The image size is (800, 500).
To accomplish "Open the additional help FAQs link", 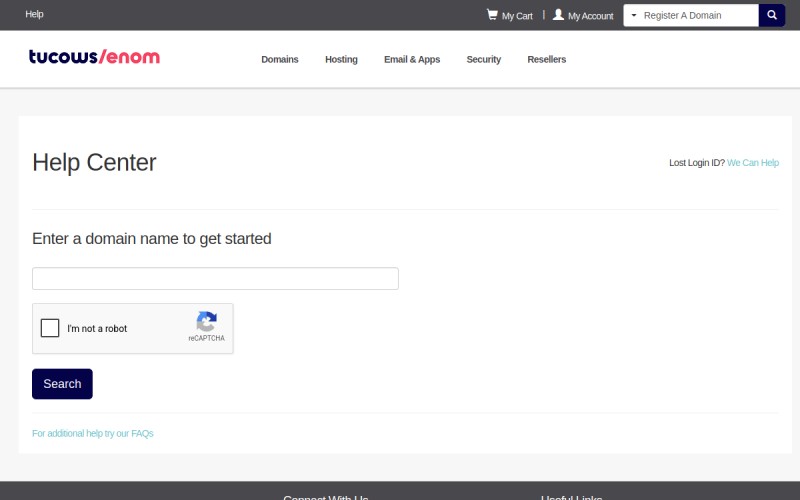I will (92, 433).
